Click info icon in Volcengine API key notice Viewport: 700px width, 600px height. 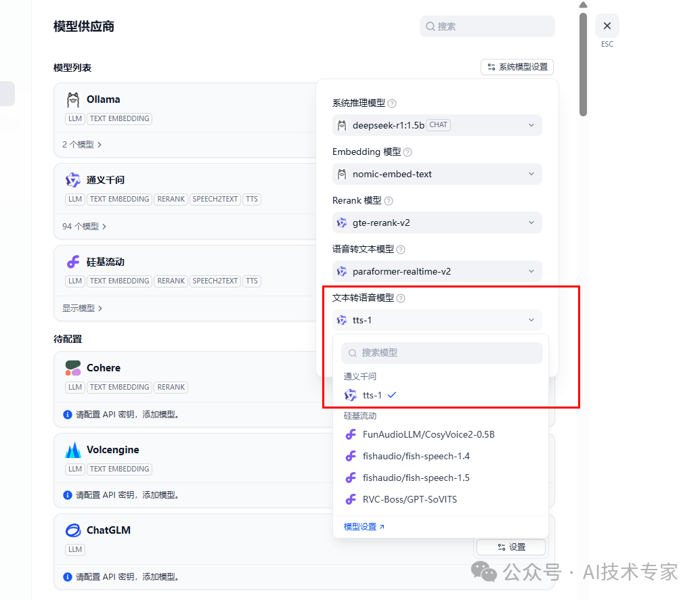pos(68,494)
